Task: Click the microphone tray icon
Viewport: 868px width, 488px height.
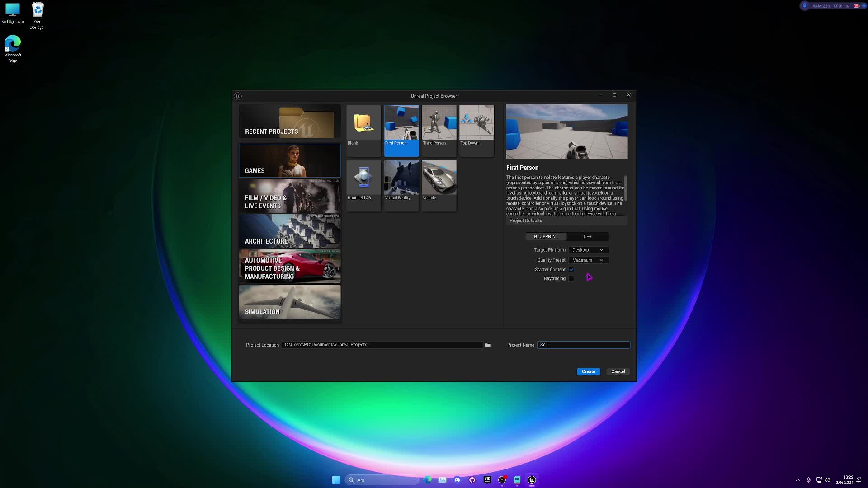Action: (808, 480)
